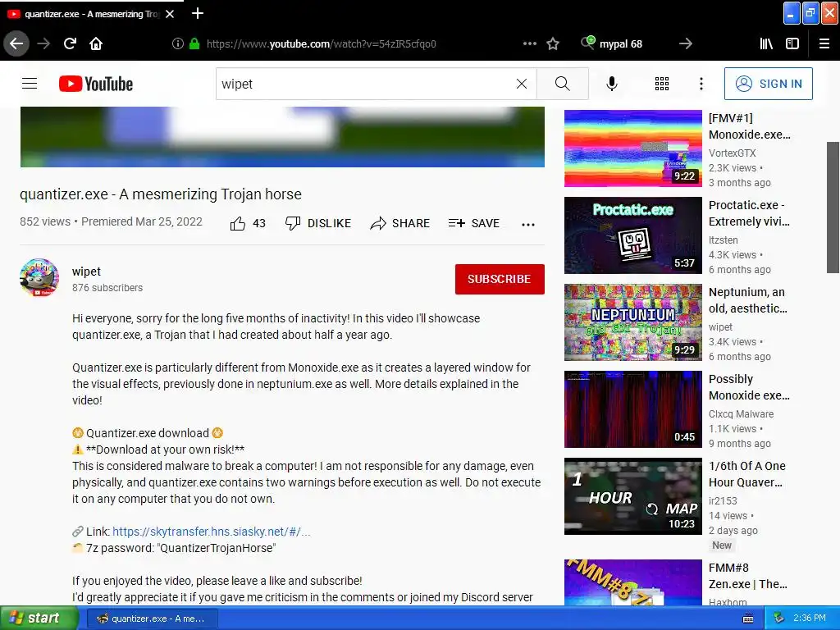Open the Windows start button
The height and width of the screenshot is (630, 840).
coord(39,619)
